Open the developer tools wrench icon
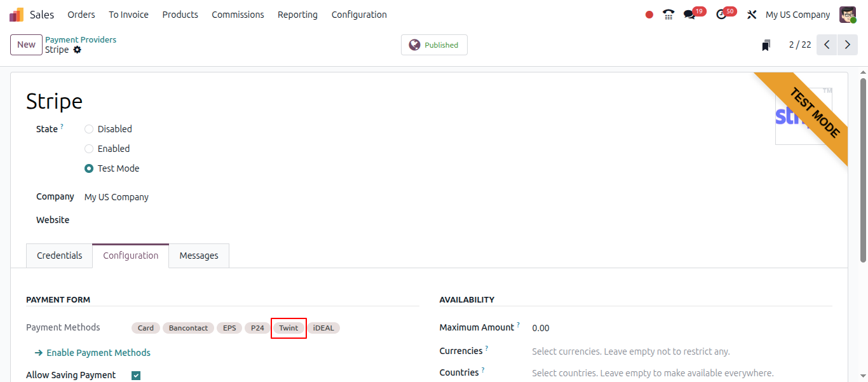Screen dimensions: 868x382 pyautogui.click(x=752, y=15)
